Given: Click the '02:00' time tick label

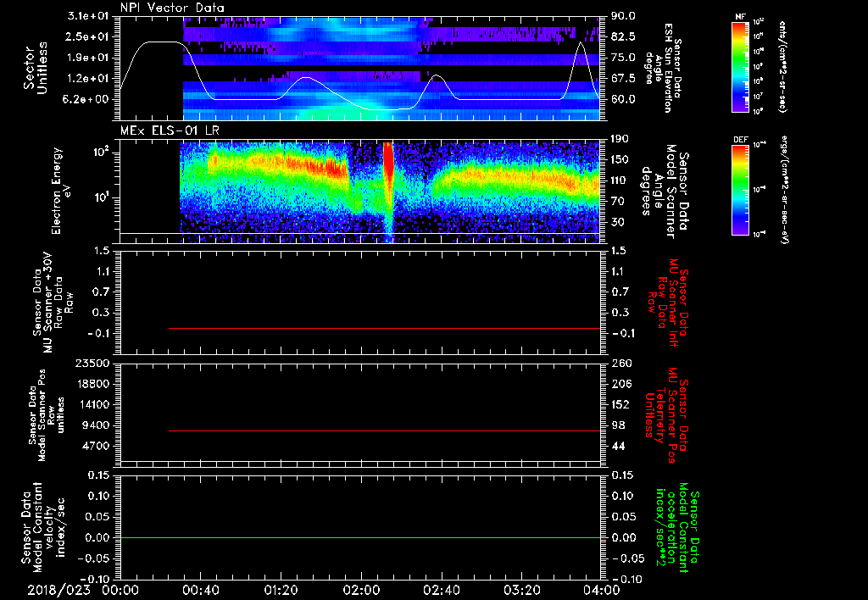Looking at the screenshot, I should [x=361, y=590].
